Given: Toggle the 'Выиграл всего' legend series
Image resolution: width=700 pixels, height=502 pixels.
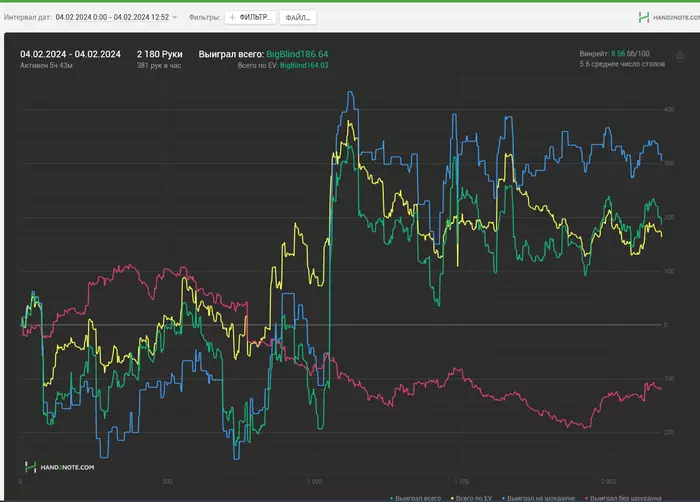Looking at the screenshot, I should (x=415, y=498).
